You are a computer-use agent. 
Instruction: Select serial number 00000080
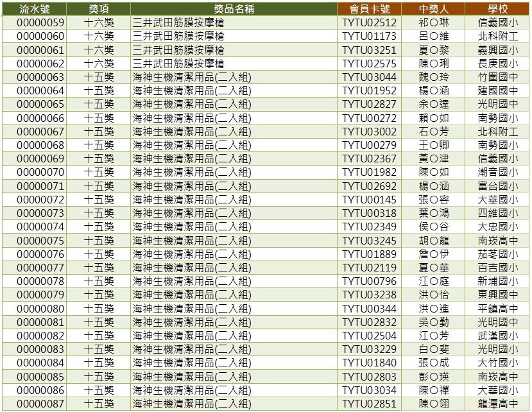(40, 309)
